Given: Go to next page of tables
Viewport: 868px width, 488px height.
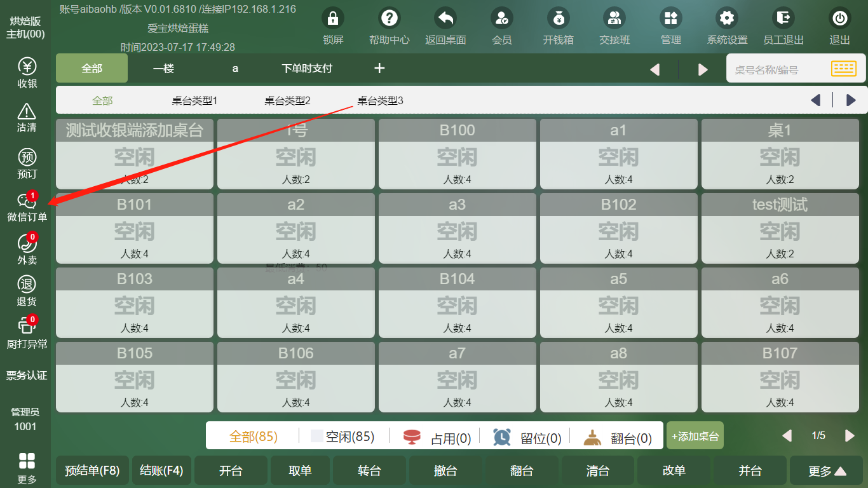Looking at the screenshot, I should point(850,436).
